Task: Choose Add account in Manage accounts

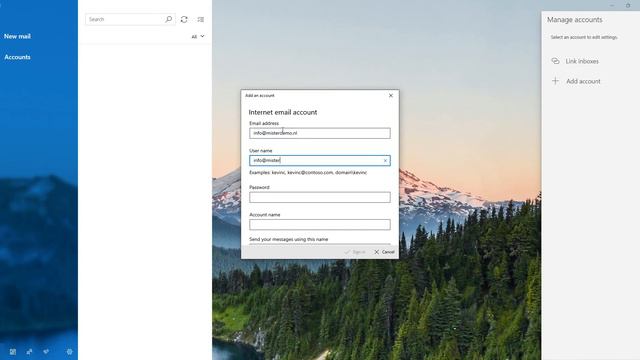Action: click(583, 81)
